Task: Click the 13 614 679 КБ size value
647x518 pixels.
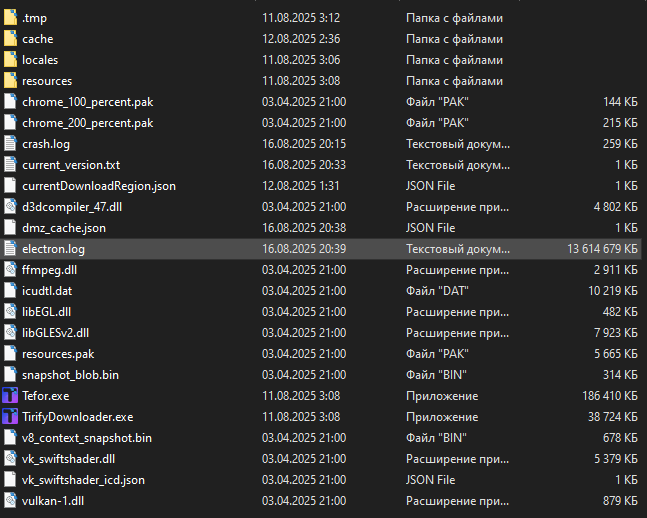Action: [x=598, y=248]
